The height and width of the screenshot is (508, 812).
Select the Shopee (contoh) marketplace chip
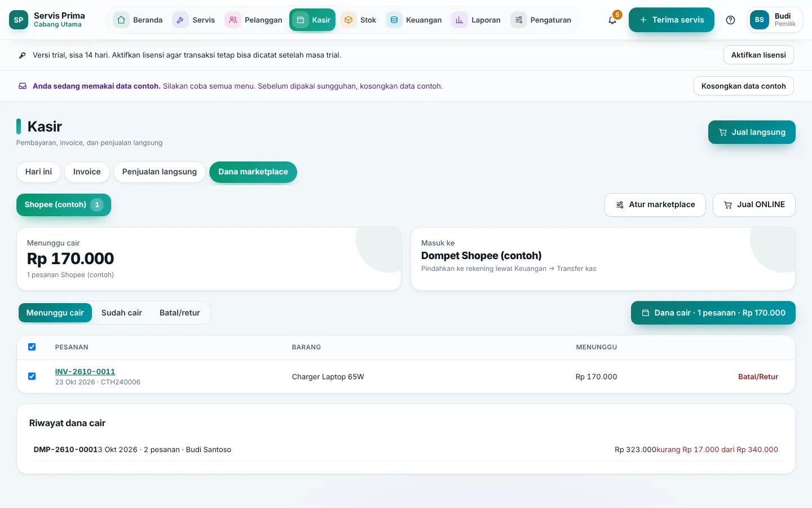64,204
